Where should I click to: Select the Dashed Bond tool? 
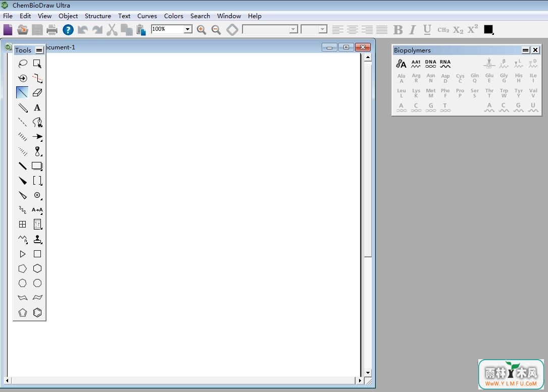coord(22,122)
